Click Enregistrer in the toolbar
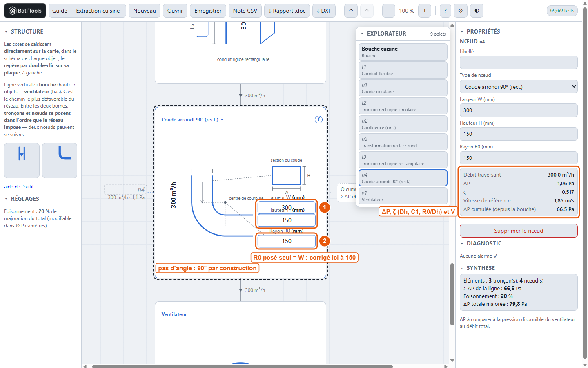The height and width of the screenshot is (368, 588). pos(208,11)
